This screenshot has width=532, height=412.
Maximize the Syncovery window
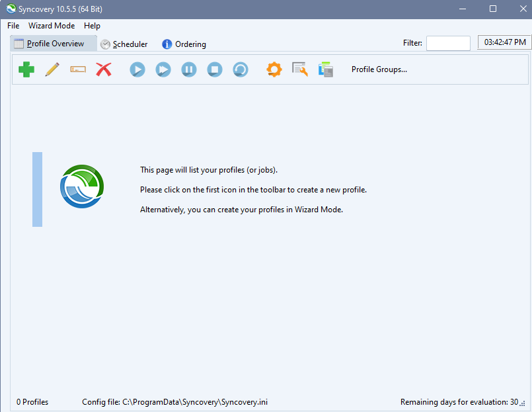point(493,9)
